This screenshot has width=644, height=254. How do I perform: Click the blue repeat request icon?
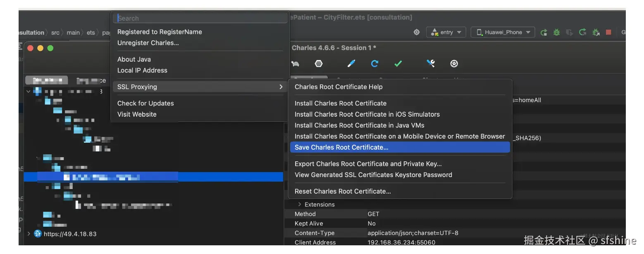point(374,64)
